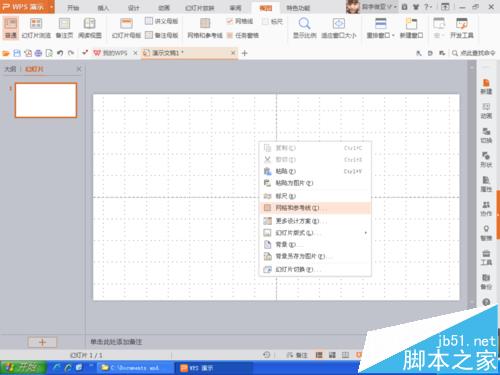Viewport: 500px width, 375px height.
Task: Click the orange side-pane expander handle on right edge
Action: [498, 214]
